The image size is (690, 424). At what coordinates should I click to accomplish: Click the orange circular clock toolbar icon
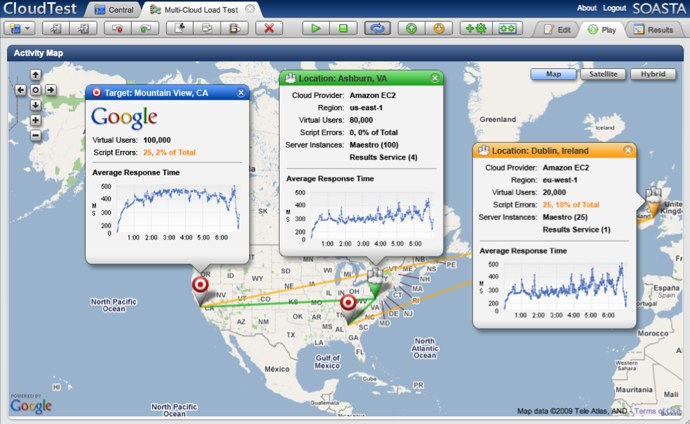click(x=439, y=29)
